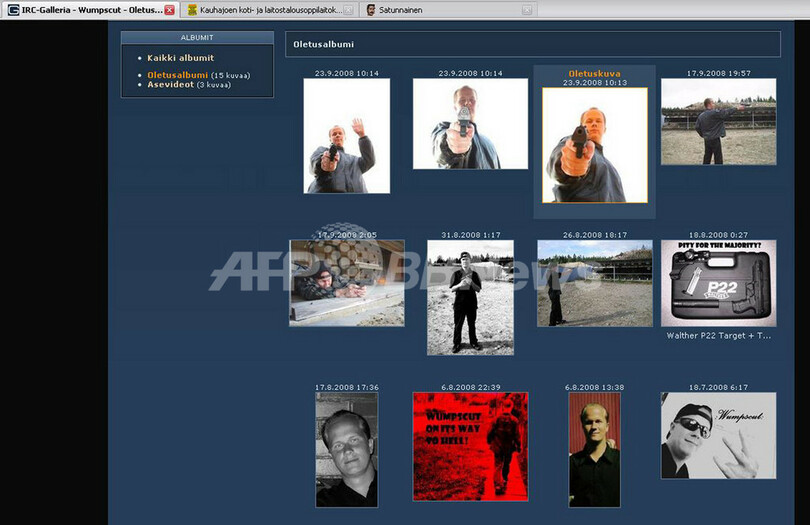Open the first thumbnail dated 23.9.2008 10:14
Image resolution: width=810 pixels, height=525 pixels.
pyautogui.click(x=346, y=136)
